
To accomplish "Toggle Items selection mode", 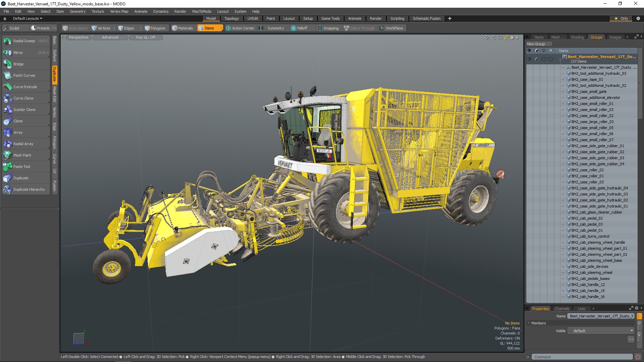I will (210, 28).
